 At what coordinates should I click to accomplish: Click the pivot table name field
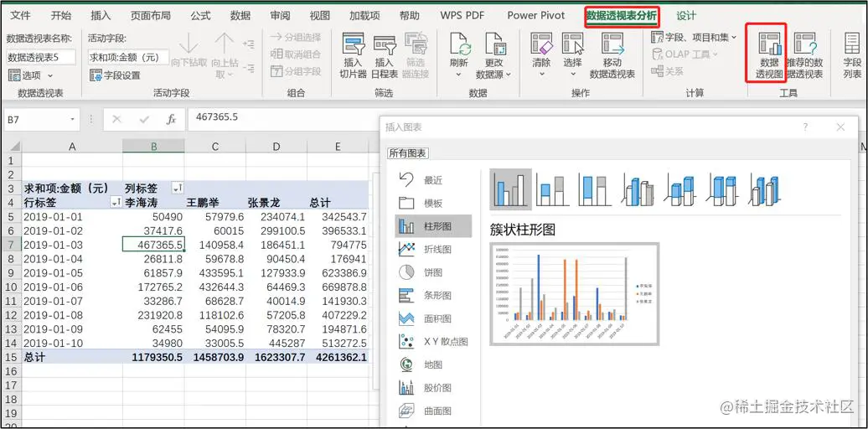[x=42, y=57]
